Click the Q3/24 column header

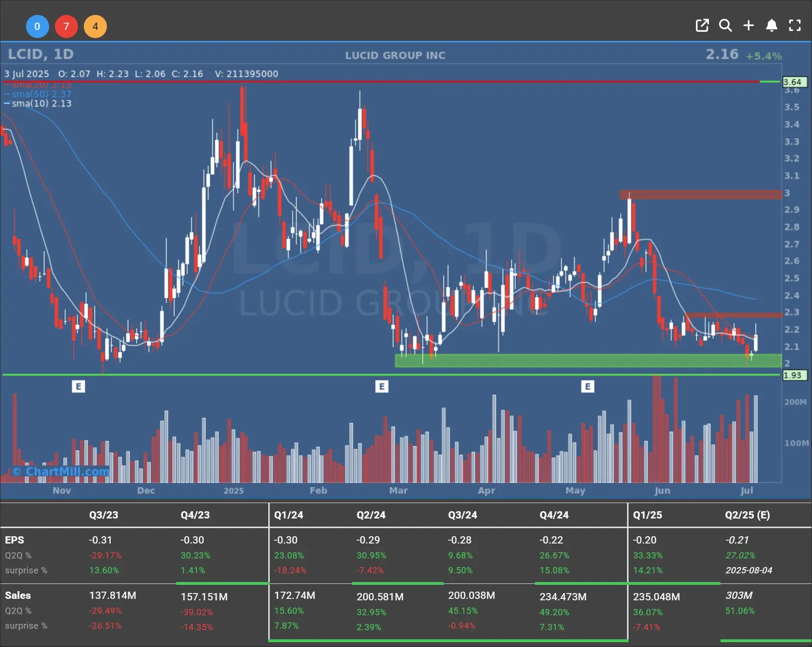(462, 515)
